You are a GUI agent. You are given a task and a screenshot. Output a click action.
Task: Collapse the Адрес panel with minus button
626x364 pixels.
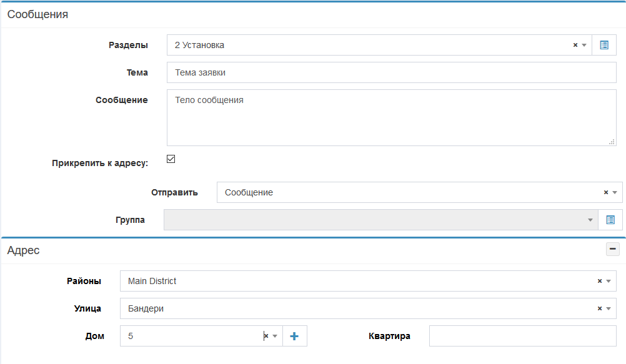point(612,250)
